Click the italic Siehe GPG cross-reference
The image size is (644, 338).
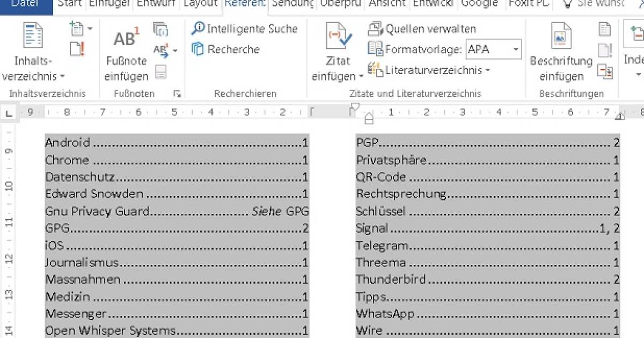tap(280, 211)
